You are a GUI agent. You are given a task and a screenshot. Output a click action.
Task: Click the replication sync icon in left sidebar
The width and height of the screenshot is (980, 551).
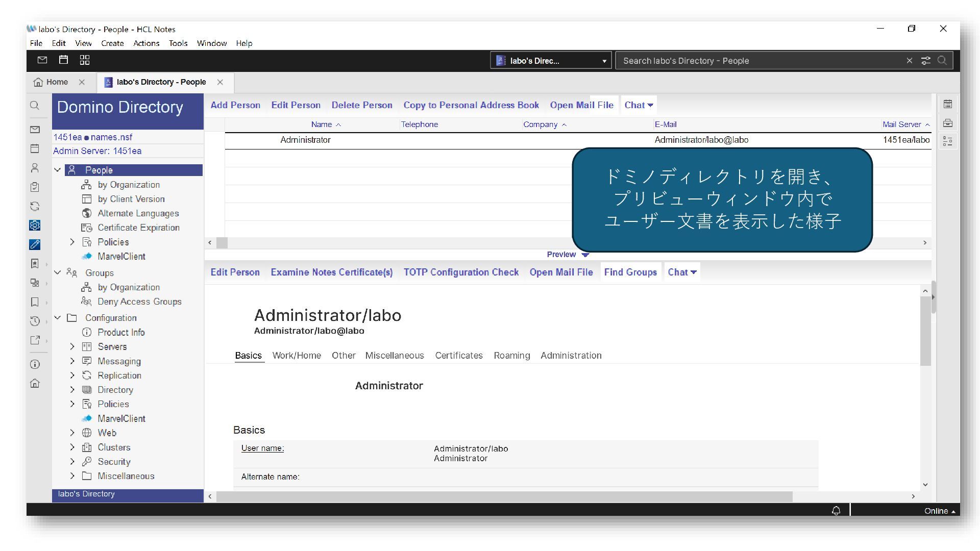[x=35, y=206]
